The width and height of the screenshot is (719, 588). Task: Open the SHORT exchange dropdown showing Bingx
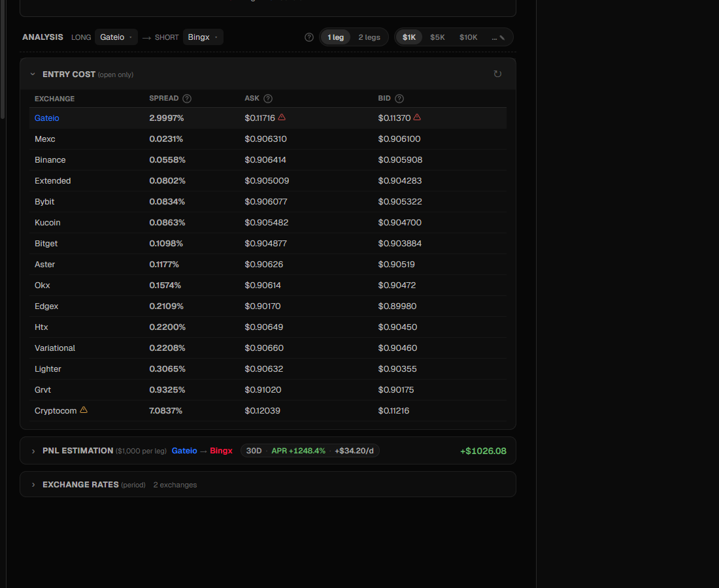(x=203, y=37)
